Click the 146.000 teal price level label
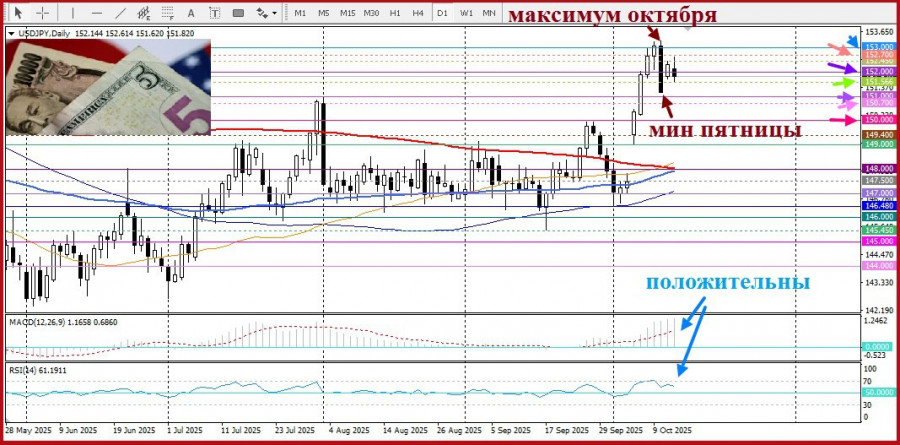Image resolution: width=900 pixels, height=445 pixels. point(879,217)
